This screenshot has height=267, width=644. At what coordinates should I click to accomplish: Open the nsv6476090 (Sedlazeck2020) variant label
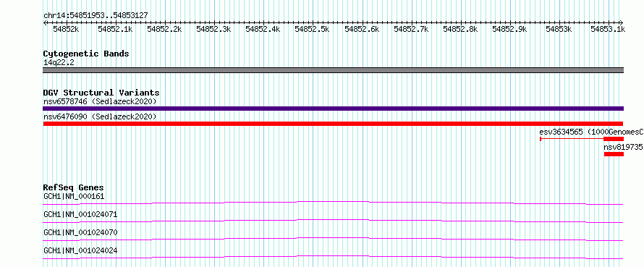[x=100, y=116]
